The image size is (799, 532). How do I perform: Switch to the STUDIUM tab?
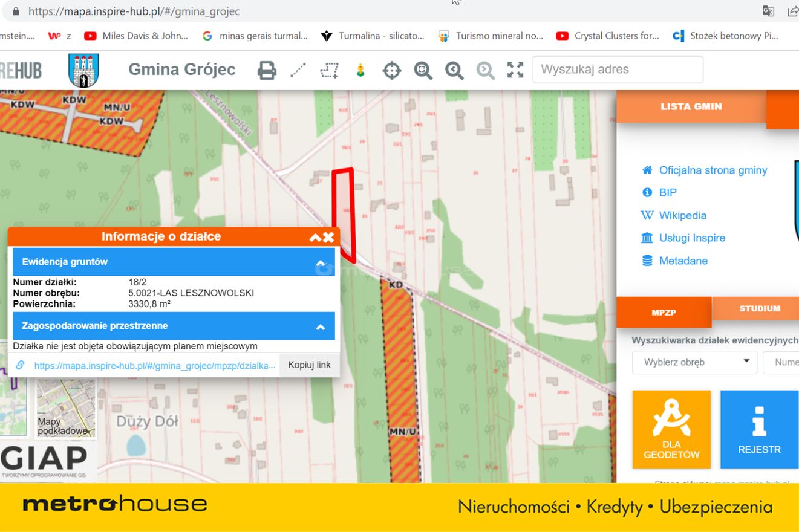pos(759,308)
